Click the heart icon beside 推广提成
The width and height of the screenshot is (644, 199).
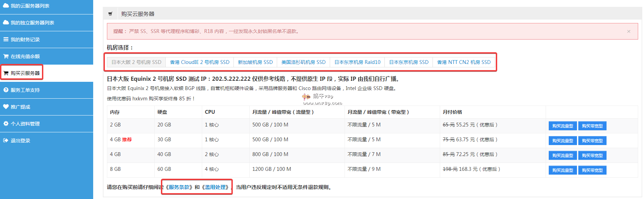tap(6, 107)
